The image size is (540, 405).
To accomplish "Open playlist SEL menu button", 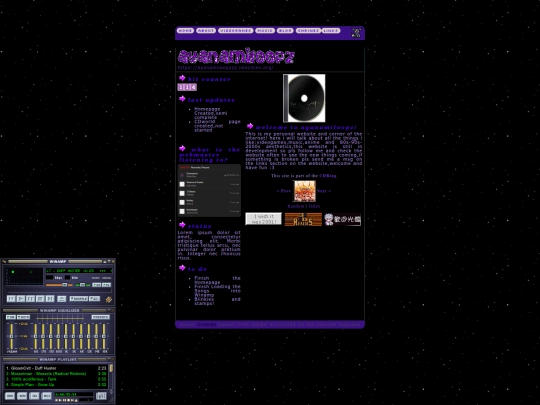I will pyautogui.click(x=34, y=396).
